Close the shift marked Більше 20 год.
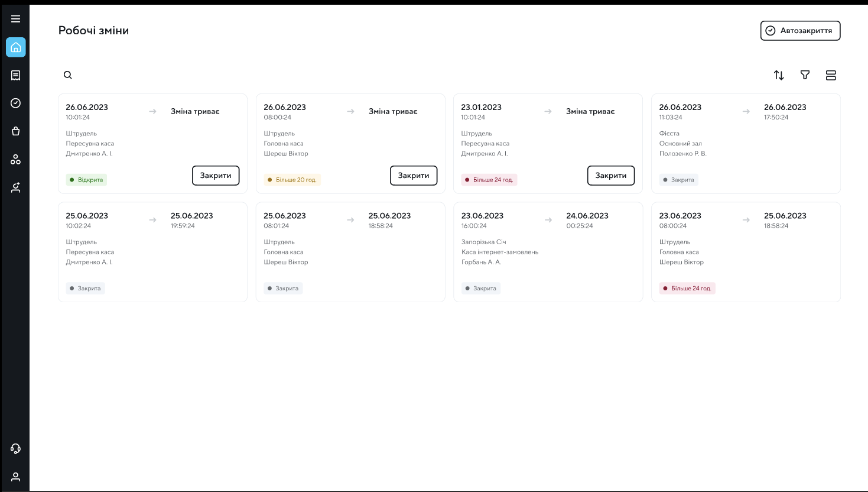The height and width of the screenshot is (492, 868). (414, 176)
